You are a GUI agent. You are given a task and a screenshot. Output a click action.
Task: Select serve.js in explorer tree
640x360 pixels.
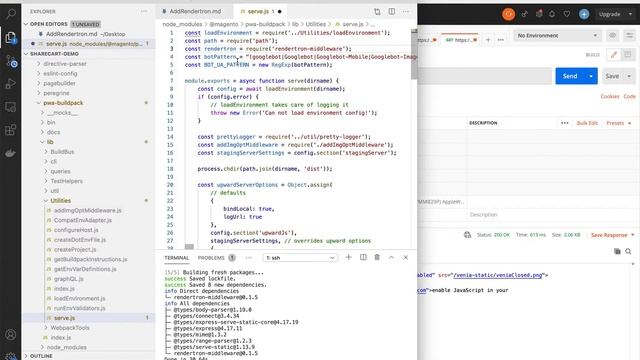(x=64, y=318)
